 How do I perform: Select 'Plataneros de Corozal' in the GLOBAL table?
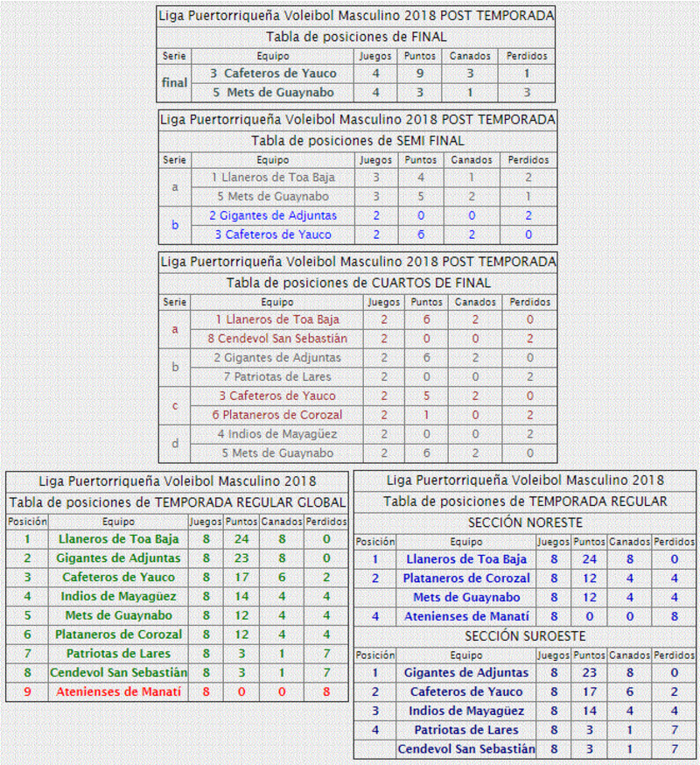tap(118, 635)
